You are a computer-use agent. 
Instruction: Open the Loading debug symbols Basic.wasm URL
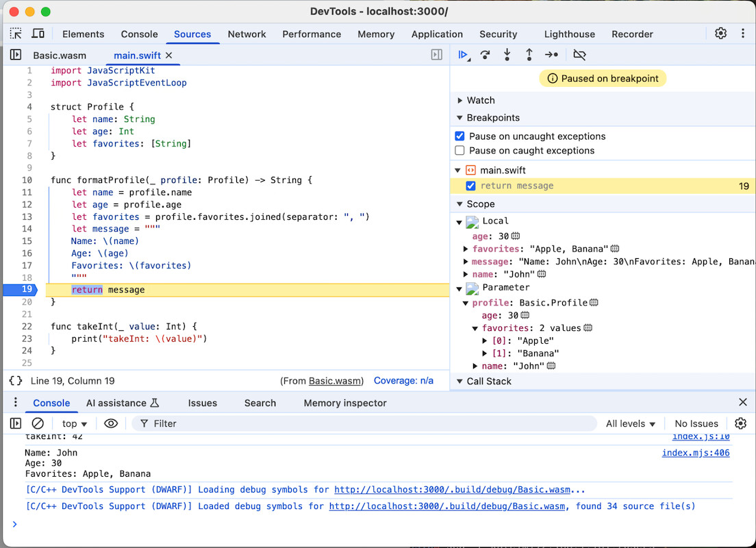[452, 490]
